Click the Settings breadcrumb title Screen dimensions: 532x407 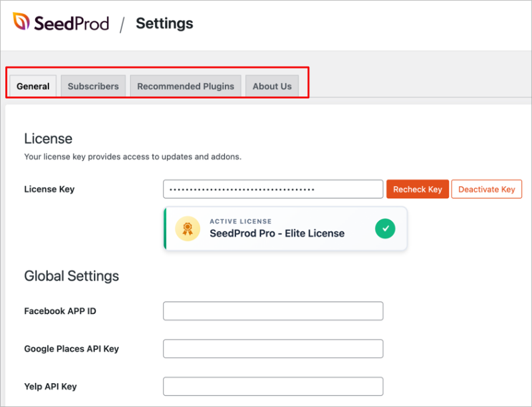coord(164,23)
